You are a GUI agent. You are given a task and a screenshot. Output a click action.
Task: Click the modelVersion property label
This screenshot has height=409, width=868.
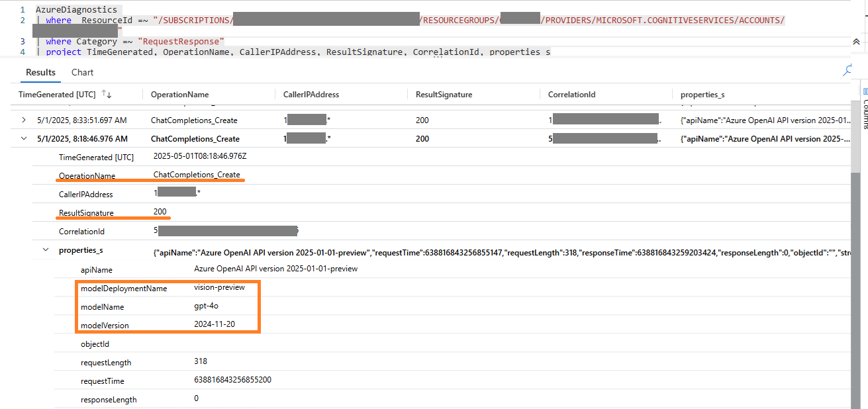[x=105, y=326]
